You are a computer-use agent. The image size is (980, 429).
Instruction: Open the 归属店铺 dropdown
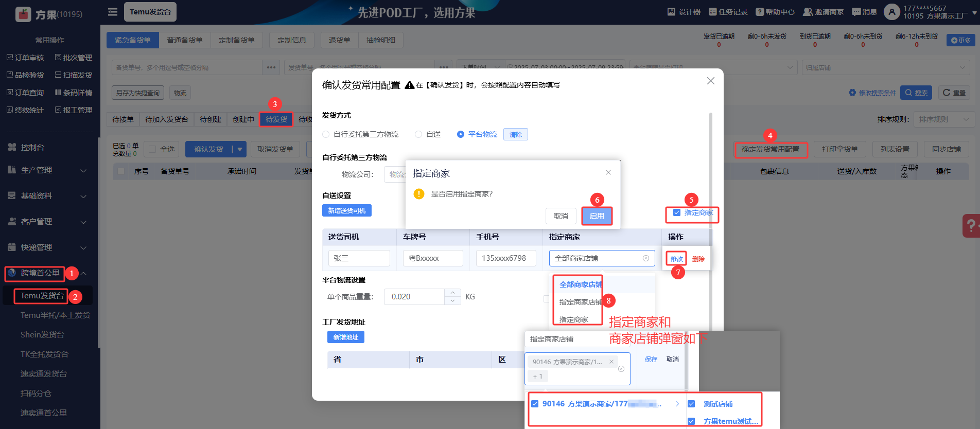coord(886,67)
